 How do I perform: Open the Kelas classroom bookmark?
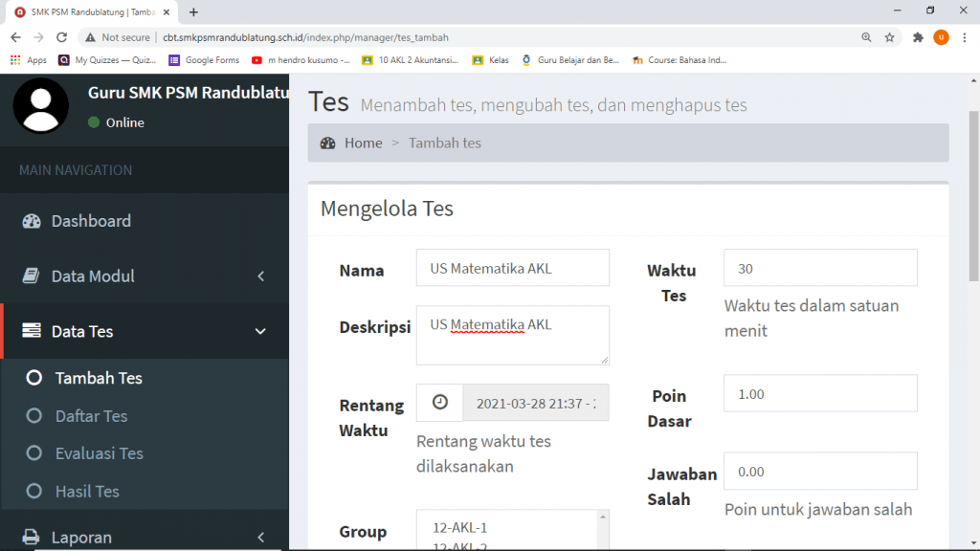[491, 60]
